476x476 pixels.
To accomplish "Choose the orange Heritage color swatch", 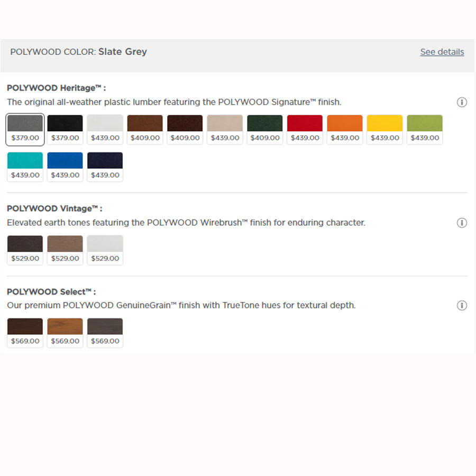I will click(345, 129).
